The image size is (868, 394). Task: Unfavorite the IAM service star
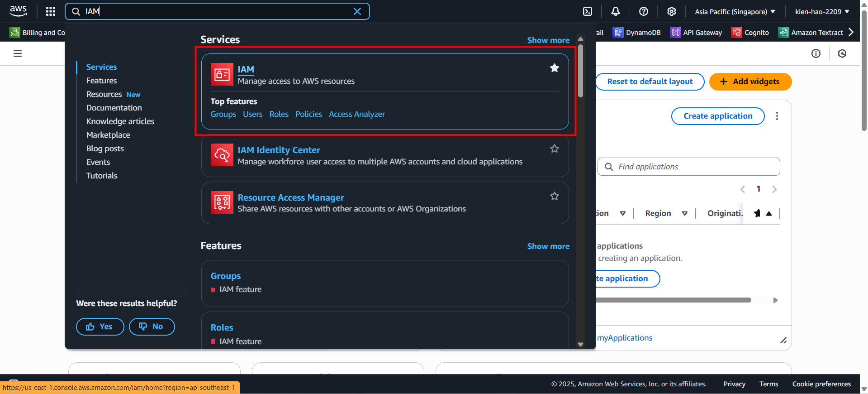pyautogui.click(x=555, y=68)
